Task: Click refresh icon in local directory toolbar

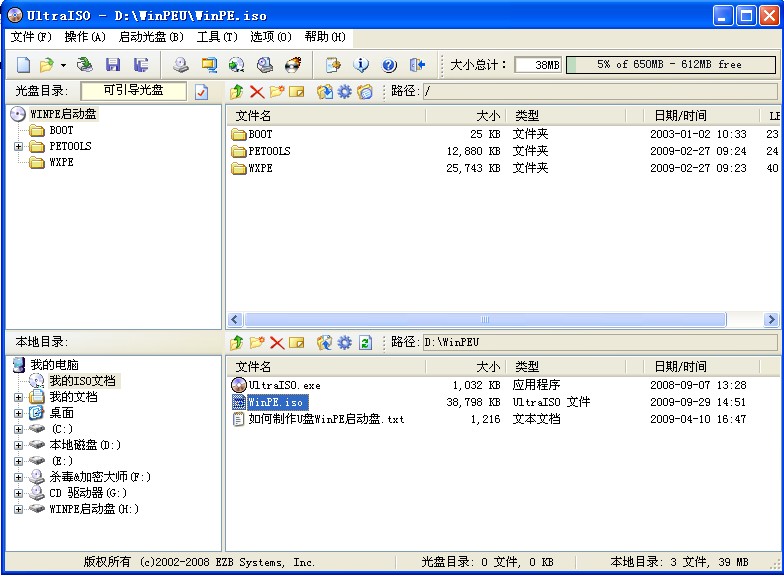Action: pos(365,343)
